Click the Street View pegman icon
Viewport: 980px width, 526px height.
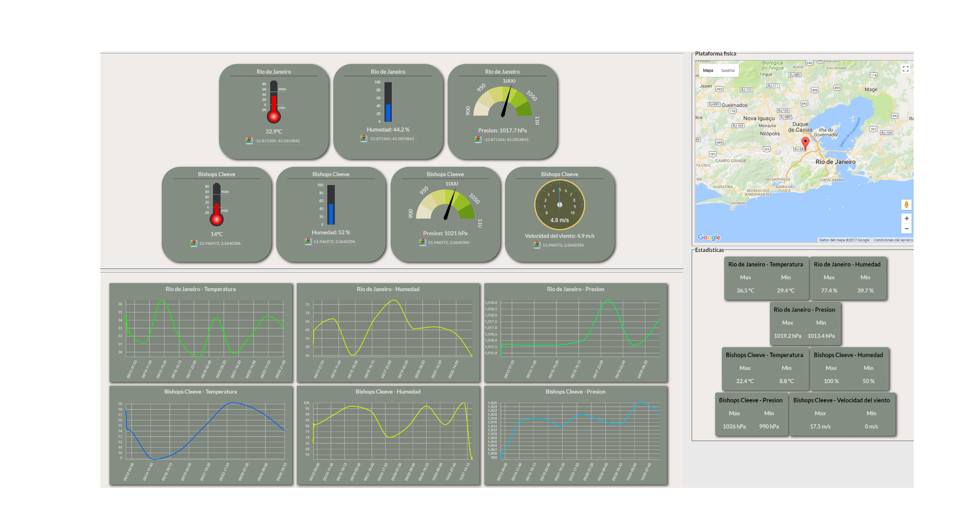coord(906,205)
